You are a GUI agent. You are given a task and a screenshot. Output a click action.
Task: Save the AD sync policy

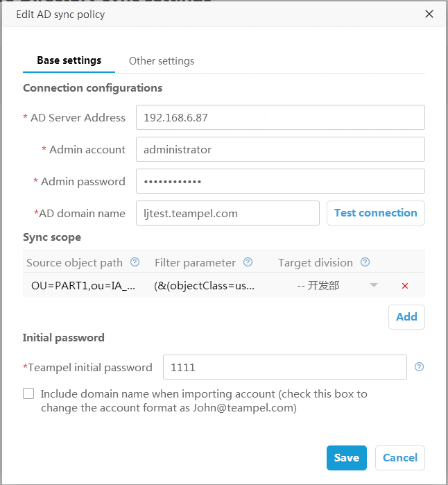coord(346,457)
